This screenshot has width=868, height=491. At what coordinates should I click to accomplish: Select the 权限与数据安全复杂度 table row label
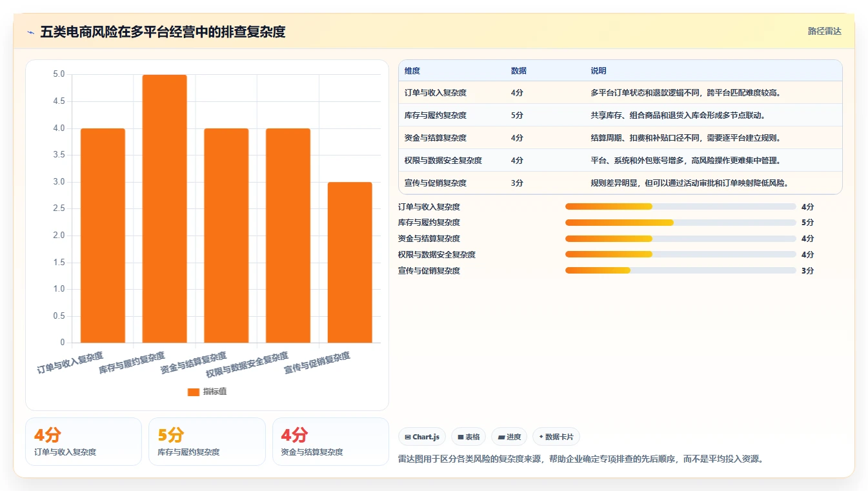click(443, 161)
